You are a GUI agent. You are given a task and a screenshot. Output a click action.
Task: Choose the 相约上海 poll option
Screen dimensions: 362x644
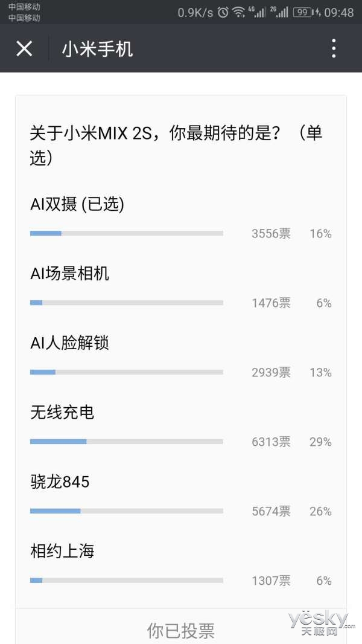click(181, 566)
